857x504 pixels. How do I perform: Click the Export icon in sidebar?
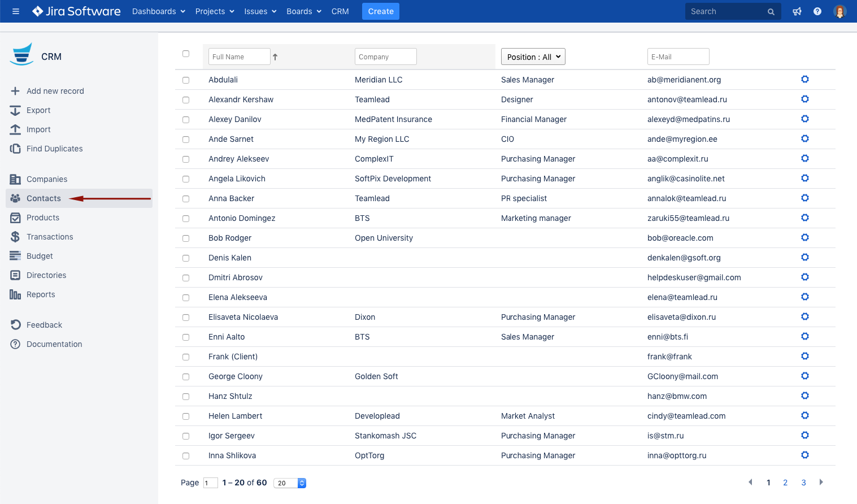(x=15, y=110)
